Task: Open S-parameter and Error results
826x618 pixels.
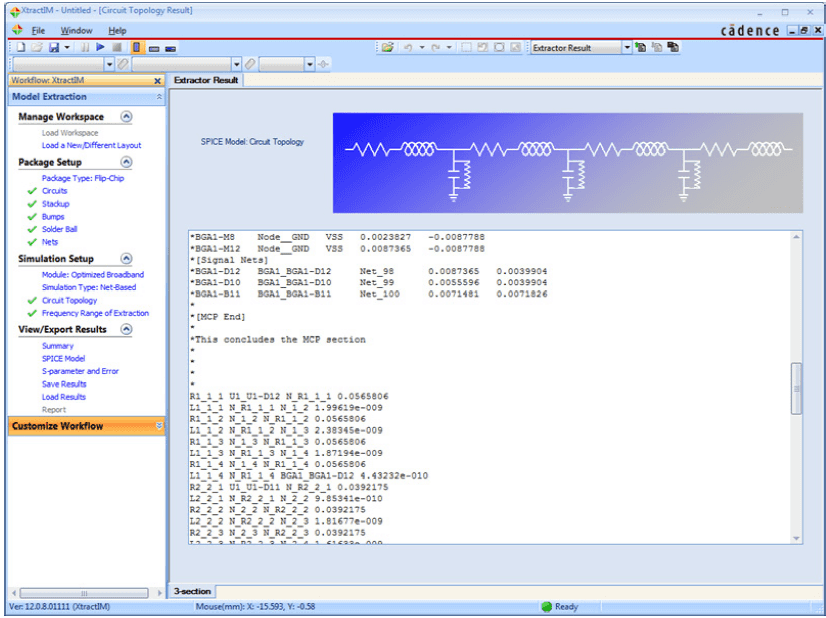Action: coord(81,371)
